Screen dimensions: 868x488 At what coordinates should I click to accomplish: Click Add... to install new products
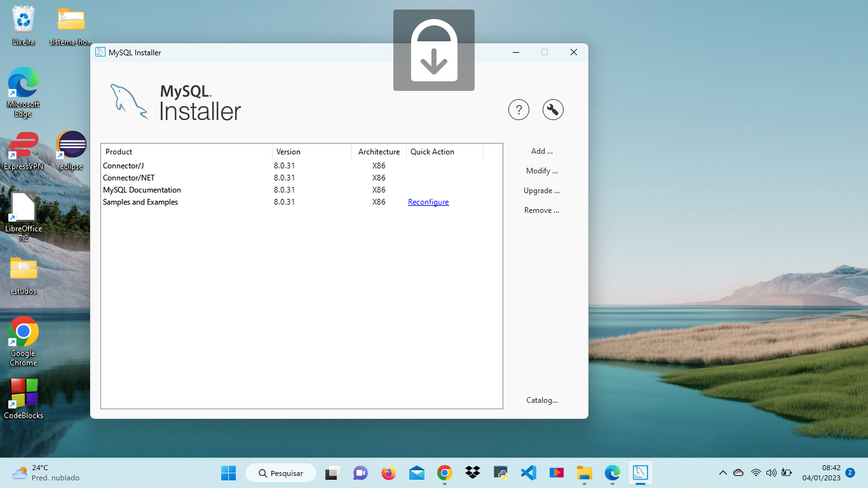(x=542, y=151)
